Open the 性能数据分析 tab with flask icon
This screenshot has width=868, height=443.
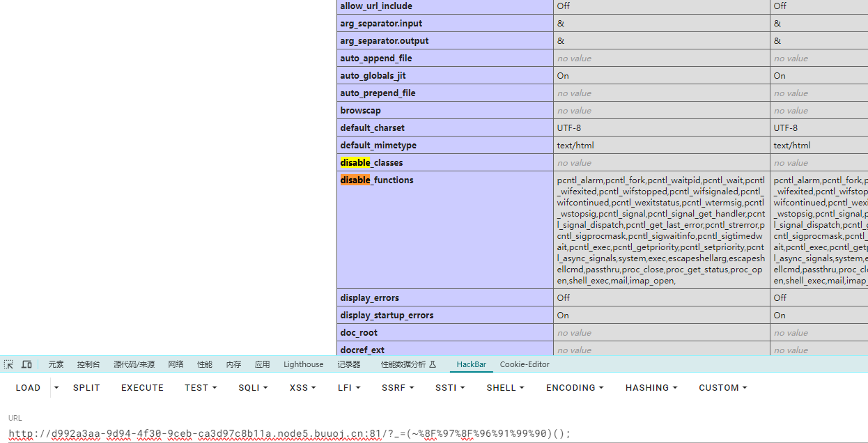pyautogui.click(x=408, y=364)
